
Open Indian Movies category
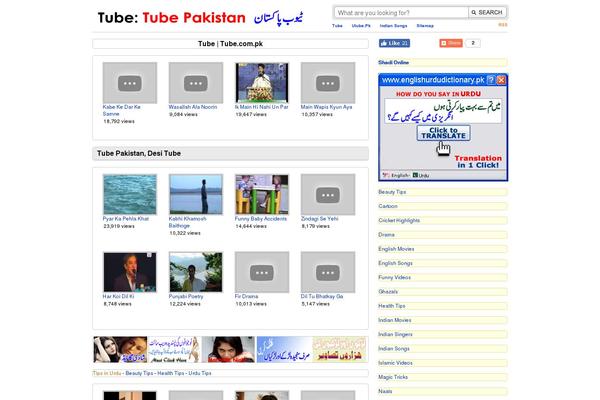click(x=395, y=320)
